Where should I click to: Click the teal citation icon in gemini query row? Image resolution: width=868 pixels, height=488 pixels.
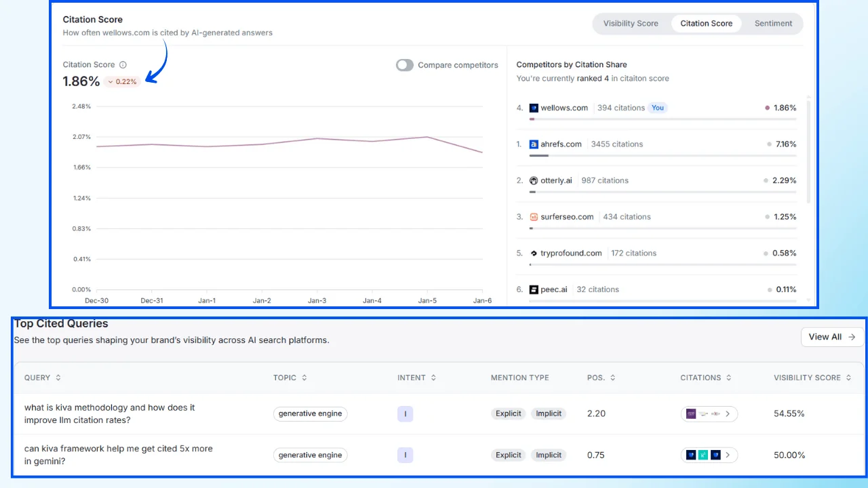click(703, 455)
